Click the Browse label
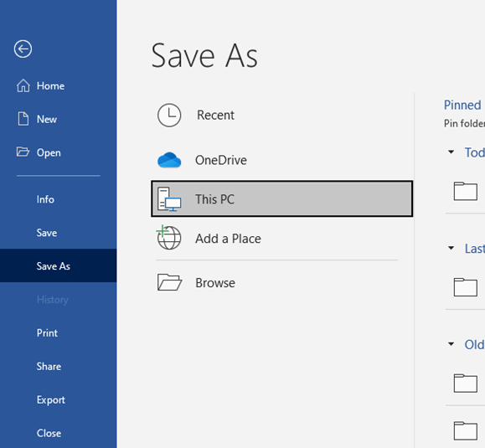 215,283
